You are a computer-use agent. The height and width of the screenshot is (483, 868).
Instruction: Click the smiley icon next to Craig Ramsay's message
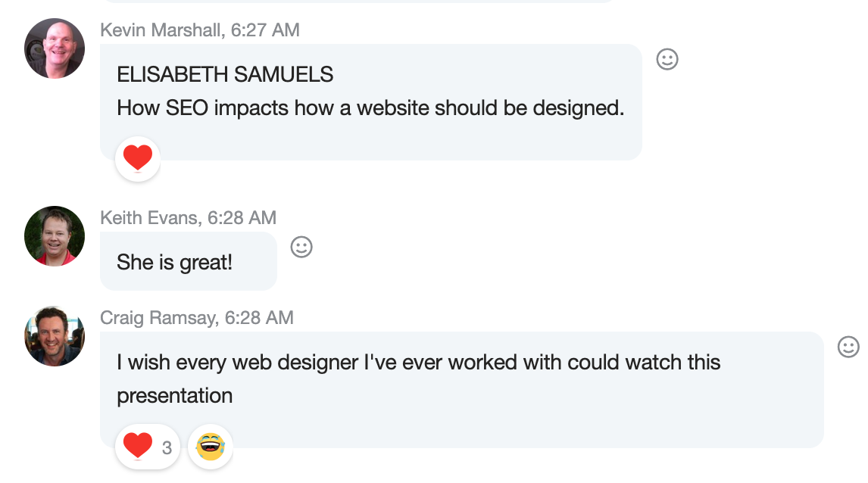[848, 347]
